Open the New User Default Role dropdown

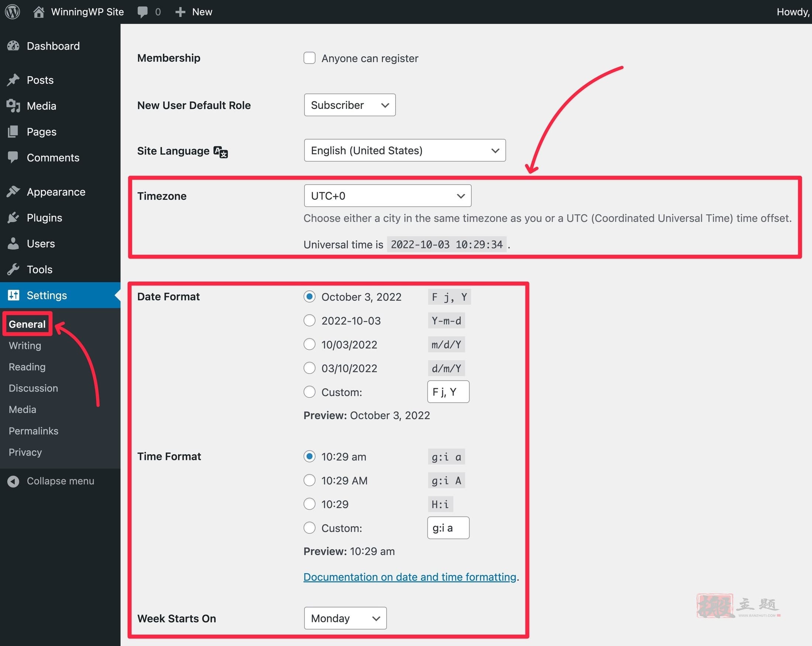[350, 105]
